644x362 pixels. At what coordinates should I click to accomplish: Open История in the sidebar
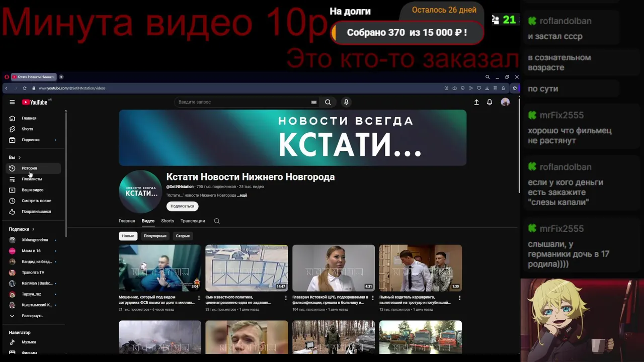[34, 168]
